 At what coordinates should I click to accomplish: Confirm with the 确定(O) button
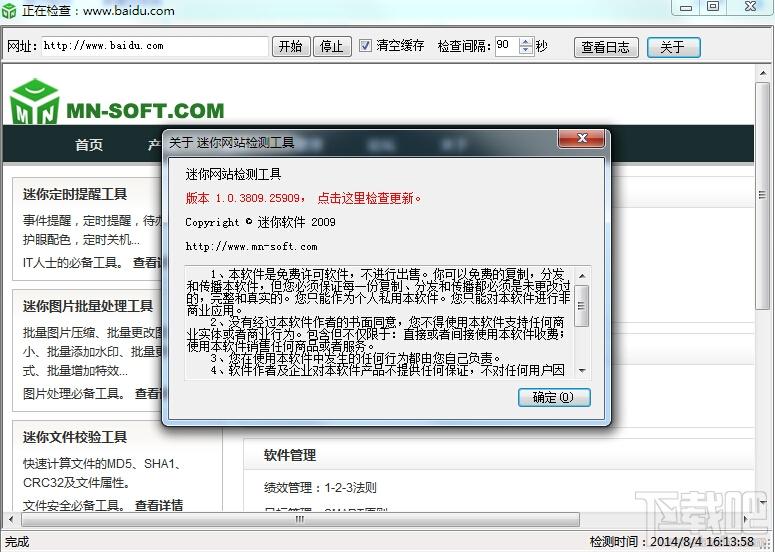tap(554, 397)
